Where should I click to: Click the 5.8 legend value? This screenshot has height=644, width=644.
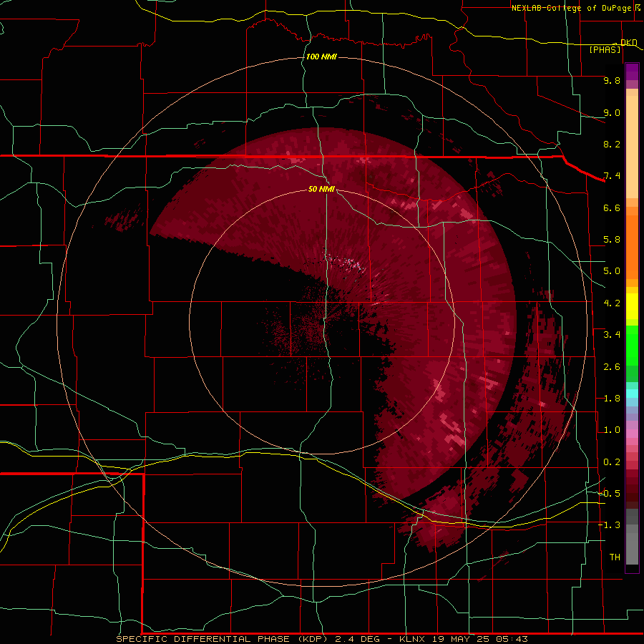point(612,240)
